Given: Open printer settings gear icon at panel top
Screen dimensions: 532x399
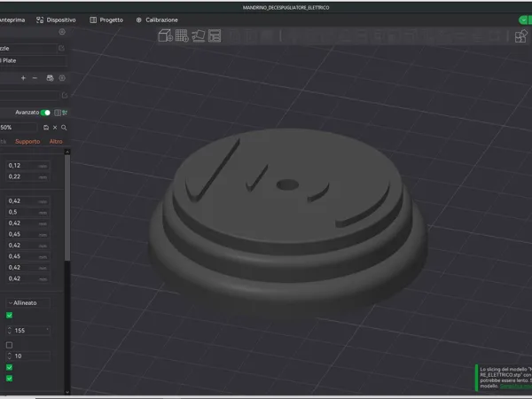Looking at the screenshot, I should (62, 32).
